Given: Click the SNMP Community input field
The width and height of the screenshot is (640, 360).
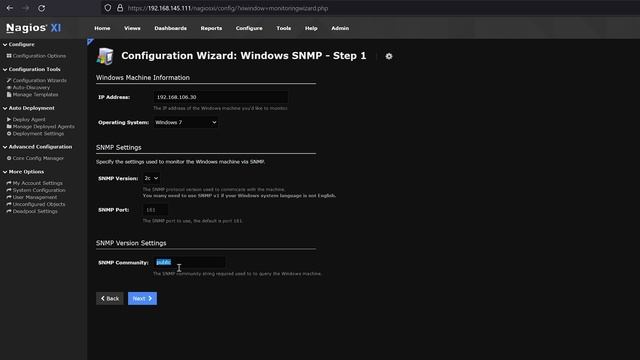Looking at the screenshot, I should [x=190, y=262].
